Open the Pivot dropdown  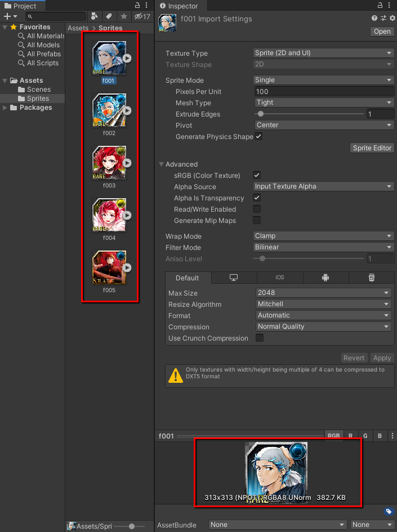(324, 125)
